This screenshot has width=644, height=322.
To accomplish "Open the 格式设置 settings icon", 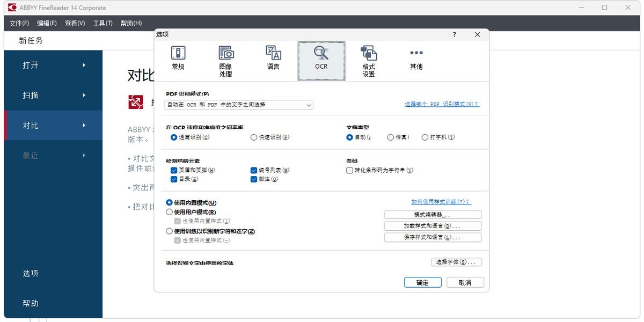I will click(369, 59).
